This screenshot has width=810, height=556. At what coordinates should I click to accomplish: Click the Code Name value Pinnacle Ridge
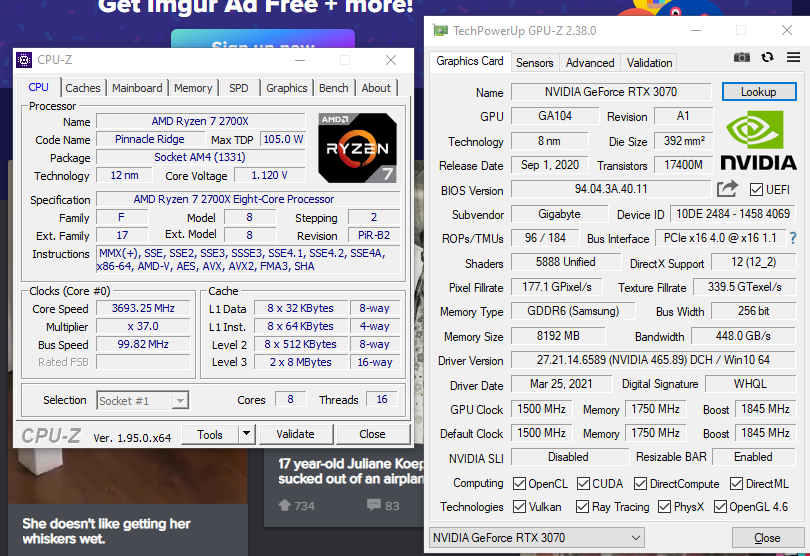click(x=150, y=140)
